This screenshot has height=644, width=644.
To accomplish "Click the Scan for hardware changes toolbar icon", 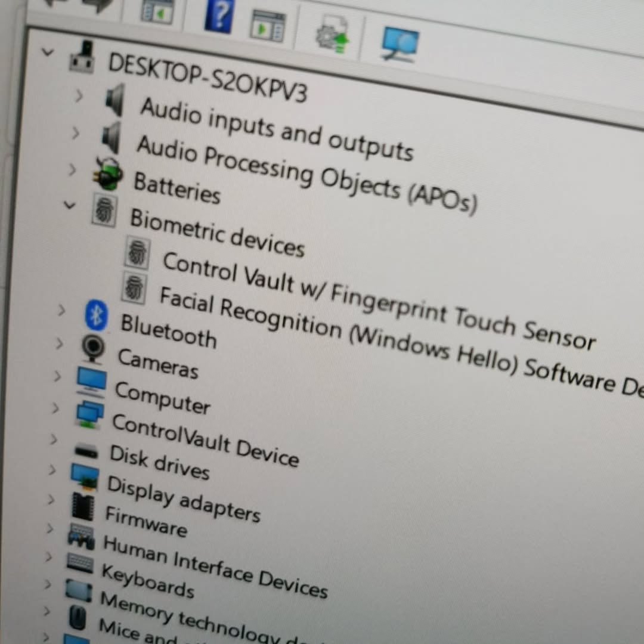I will pyautogui.click(x=400, y=43).
